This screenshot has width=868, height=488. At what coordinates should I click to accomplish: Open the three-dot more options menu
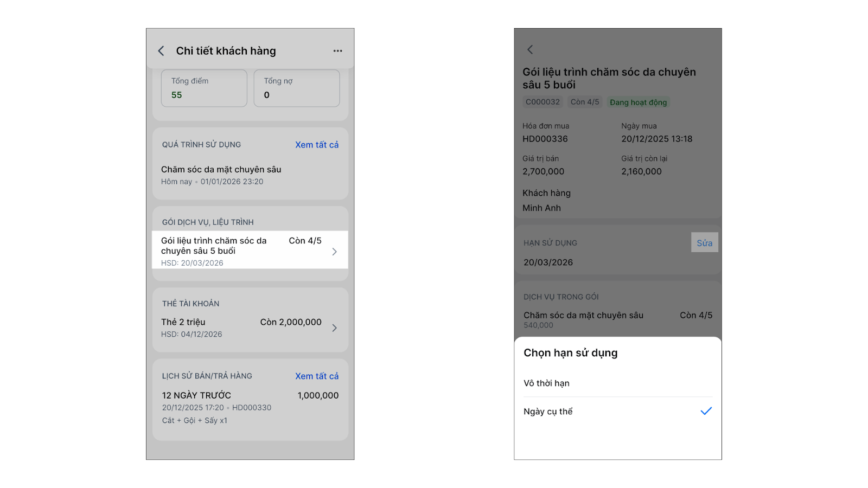(x=337, y=51)
